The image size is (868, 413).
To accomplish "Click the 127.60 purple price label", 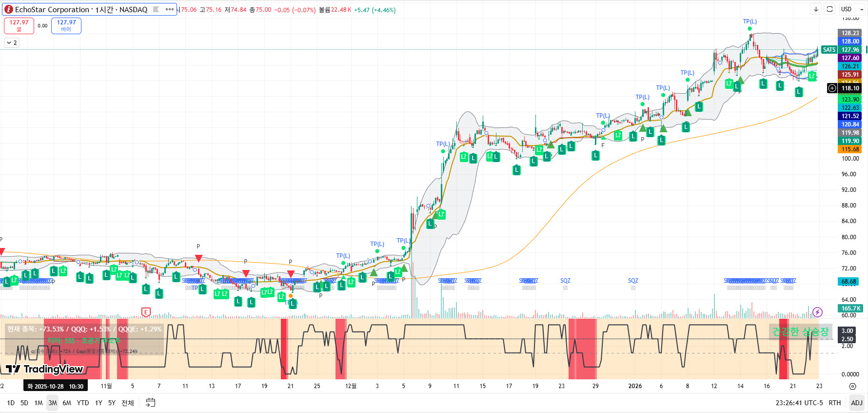I will 850,58.
